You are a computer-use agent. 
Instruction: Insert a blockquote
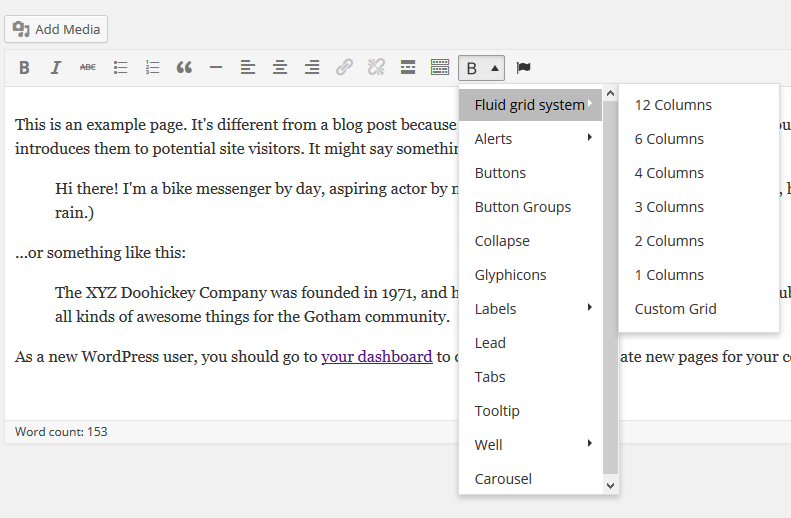tap(184, 67)
